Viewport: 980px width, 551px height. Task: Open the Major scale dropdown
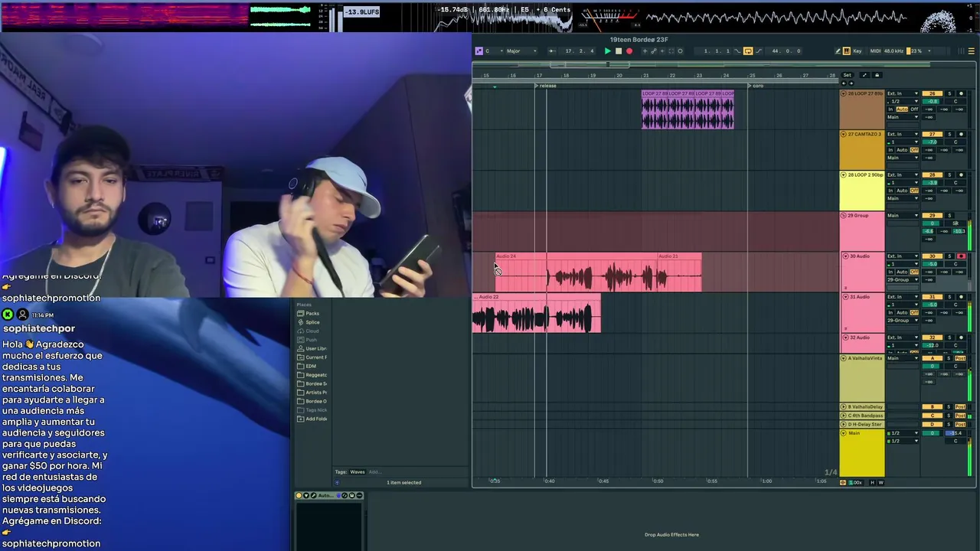(521, 51)
